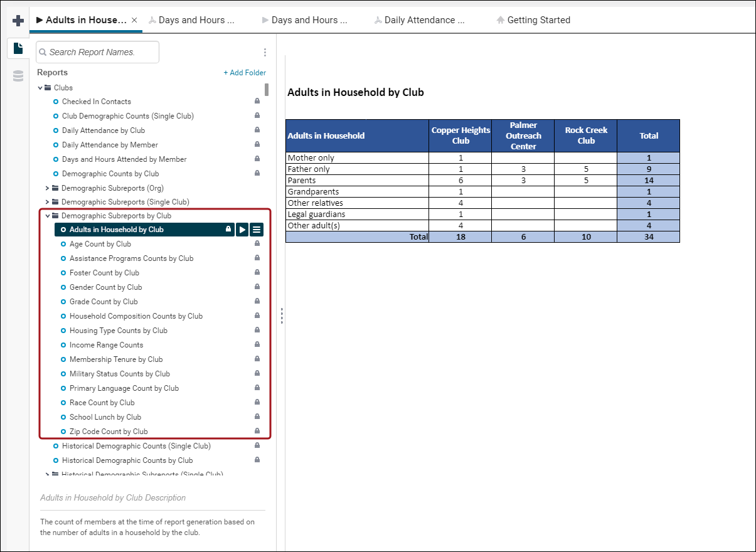Click lock icon beside Membership Tenure by Club

pyautogui.click(x=257, y=359)
